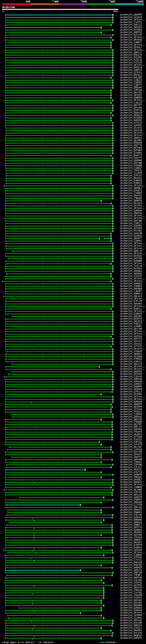Select the purple ~60% identity legend segment

pyautogui.click(x=73, y=4)
